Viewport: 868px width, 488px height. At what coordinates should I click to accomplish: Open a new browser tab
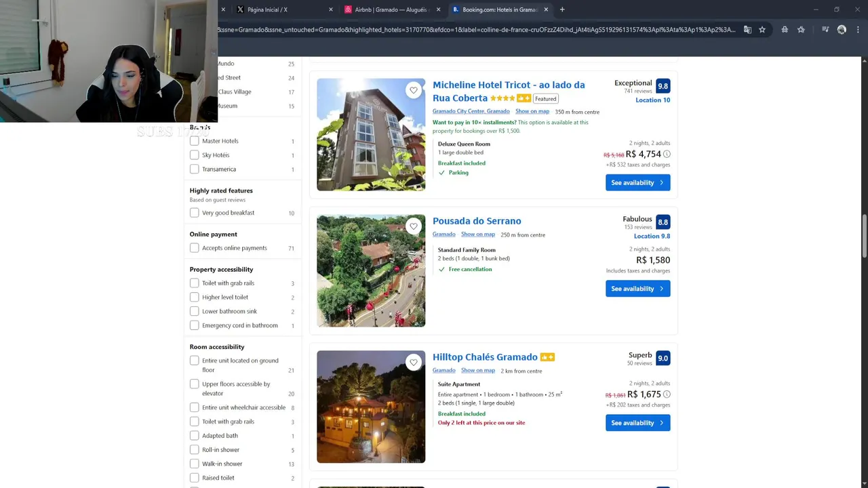(x=562, y=9)
